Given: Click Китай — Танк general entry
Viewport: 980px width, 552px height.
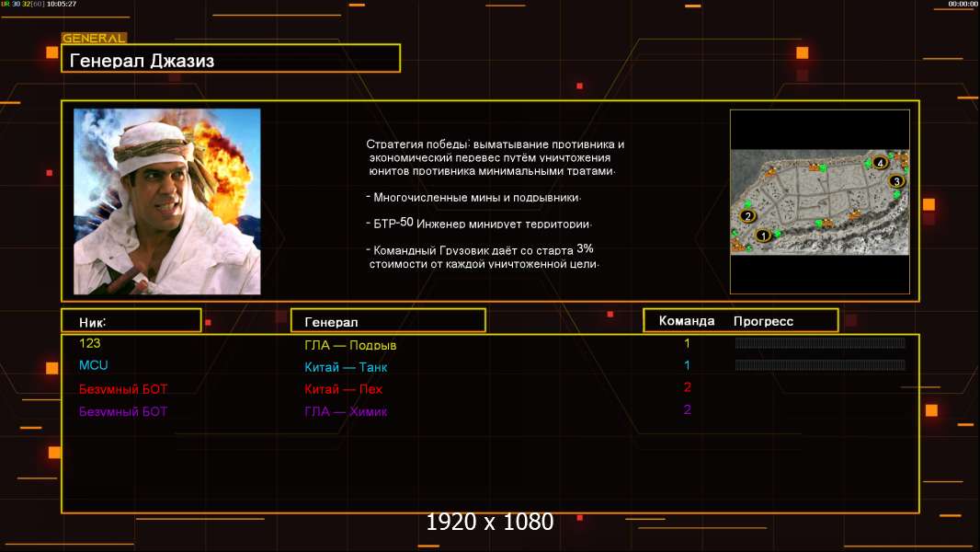Looking at the screenshot, I should tap(346, 367).
